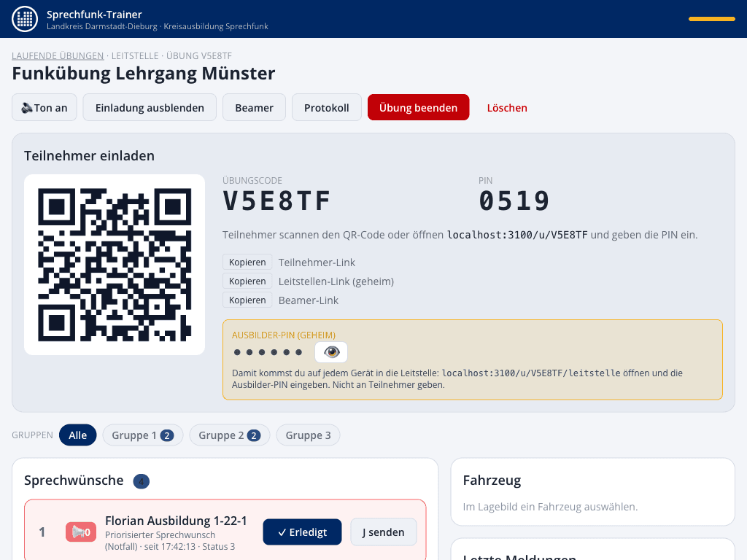747x560 pixels.
Task: Filter by Gruppe 3
Action: click(x=309, y=435)
